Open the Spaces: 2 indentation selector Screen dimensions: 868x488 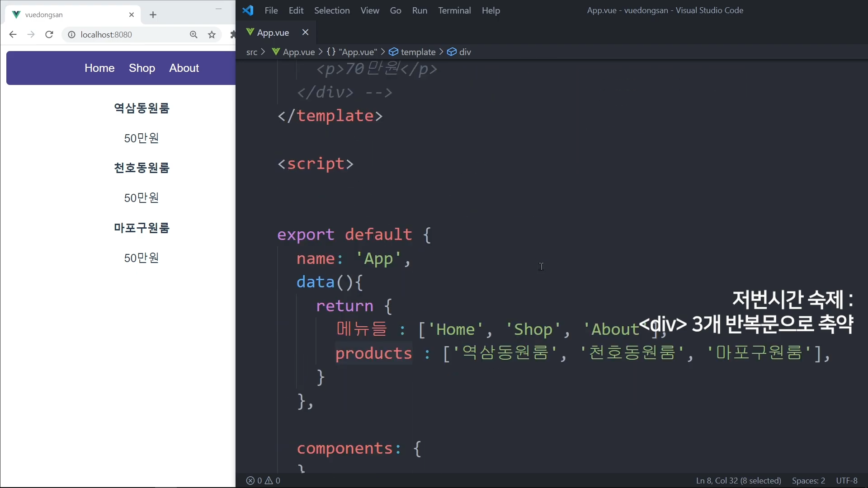tap(808, 481)
